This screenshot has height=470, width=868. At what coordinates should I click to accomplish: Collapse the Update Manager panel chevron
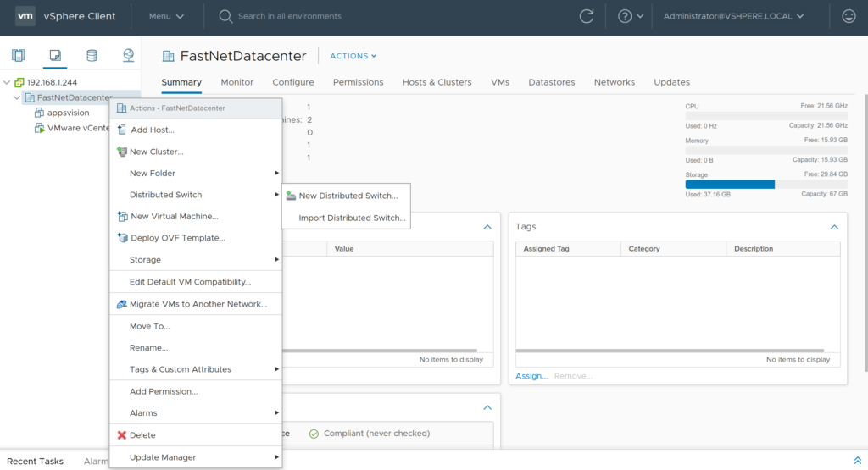(x=487, y=407)
